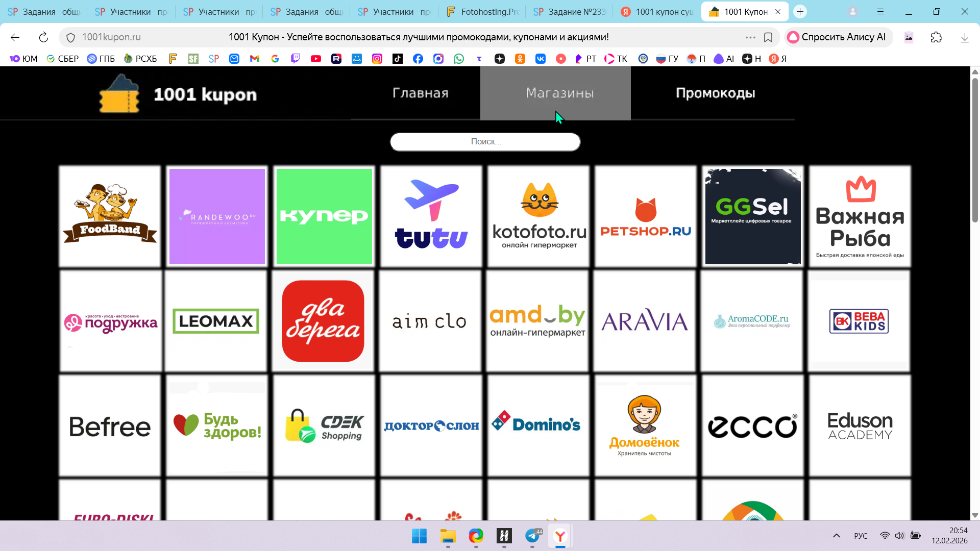Open TikTok bookmark icon
The image size is (980, 551).
tap(397, 59)
